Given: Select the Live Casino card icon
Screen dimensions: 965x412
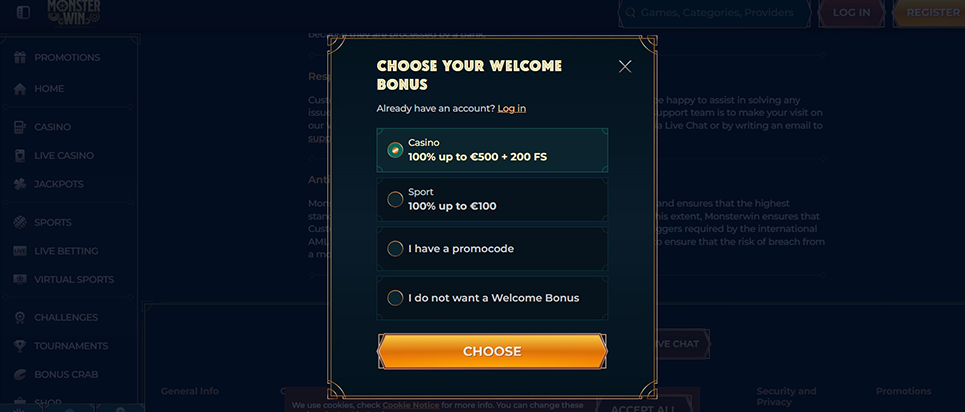Looking at the screenshot, I should 20,155.
